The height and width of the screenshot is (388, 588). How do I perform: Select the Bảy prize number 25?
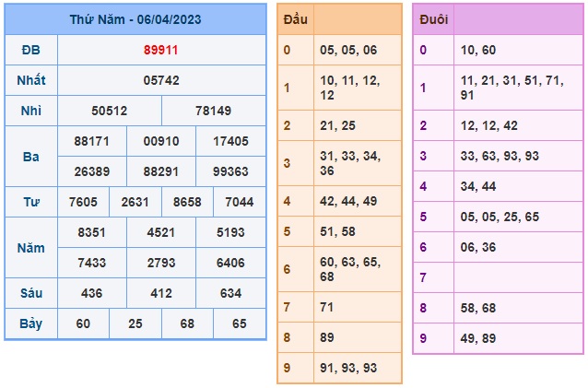(x=135, y=323)
